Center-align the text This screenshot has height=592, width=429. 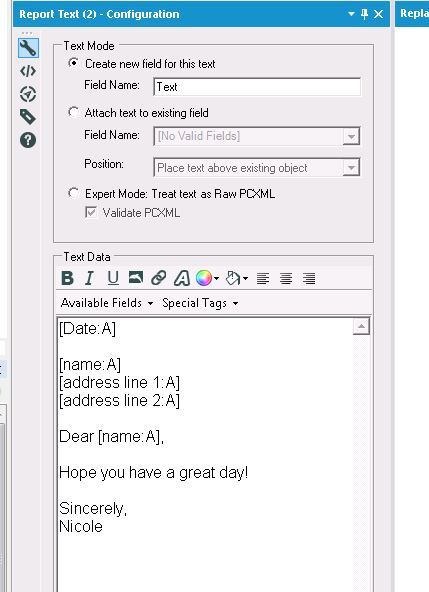coord(286,279)
